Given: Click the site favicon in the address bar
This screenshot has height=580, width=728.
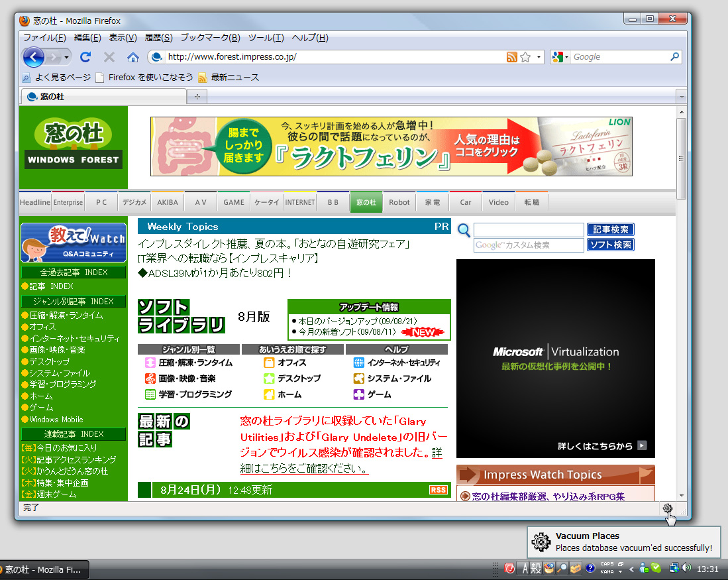Looking at the screenshot, I should coord(157,57).
